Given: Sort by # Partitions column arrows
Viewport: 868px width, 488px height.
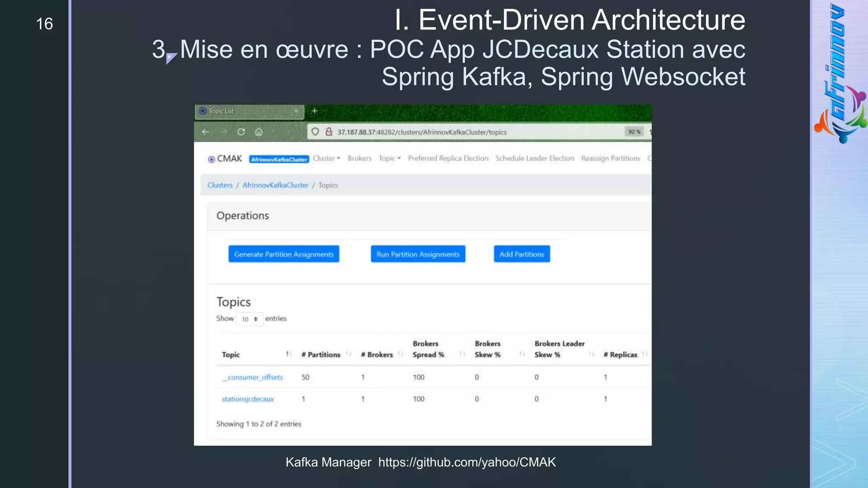Looking at the screenshot, I should tap(349, 354).
